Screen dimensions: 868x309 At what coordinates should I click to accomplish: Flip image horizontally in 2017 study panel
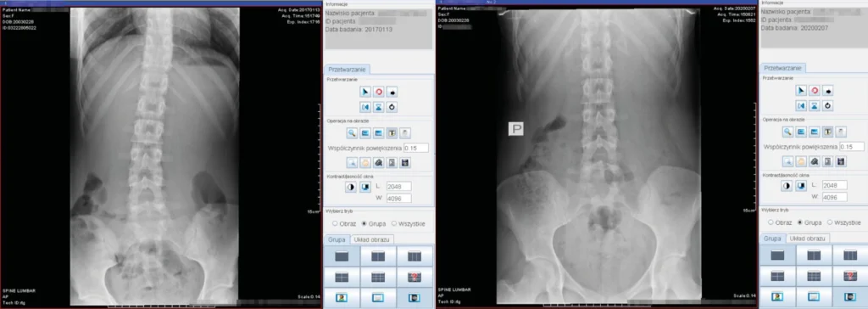tap(364, 106)
